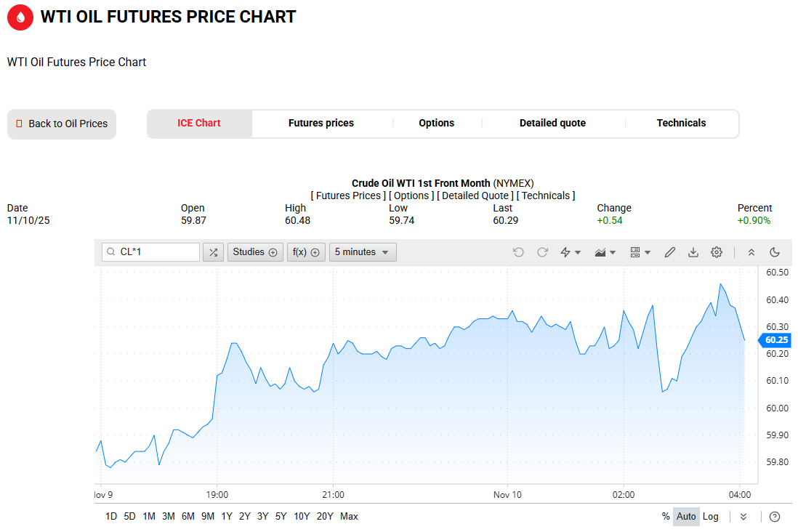Screen dimensions: 798x532
Task: Collapse toolbar with double up chevron
Action: click(751, 252)
